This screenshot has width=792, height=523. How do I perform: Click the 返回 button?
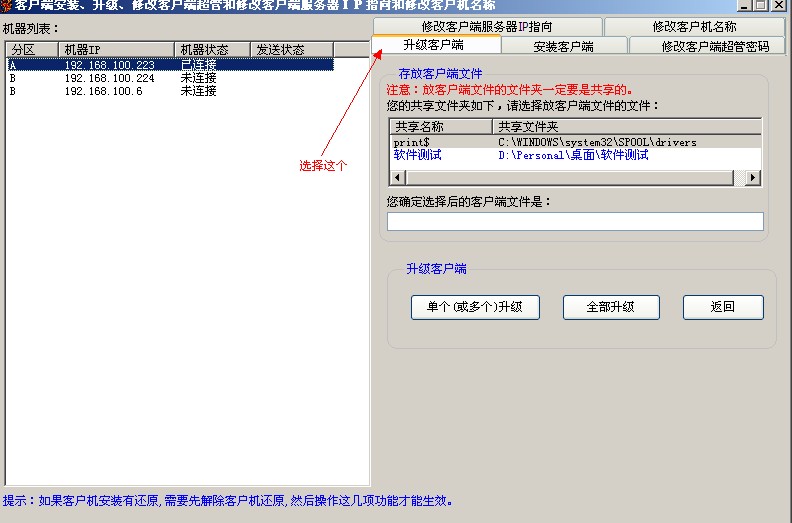pos(723,307)
